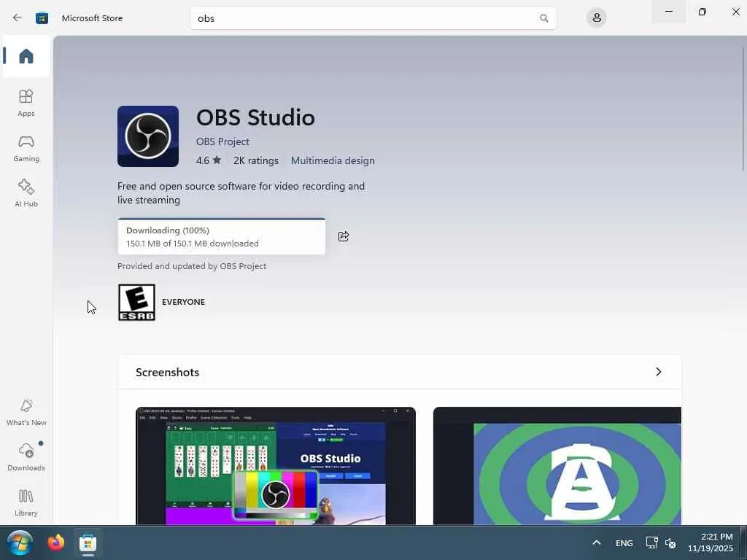
Task: Switch to the Gaming section
Action: click(26, 148)
